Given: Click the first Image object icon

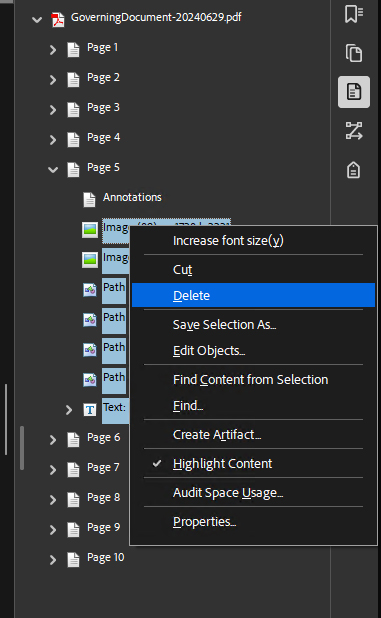Looking at the screenshot, I should coord(90,230).
